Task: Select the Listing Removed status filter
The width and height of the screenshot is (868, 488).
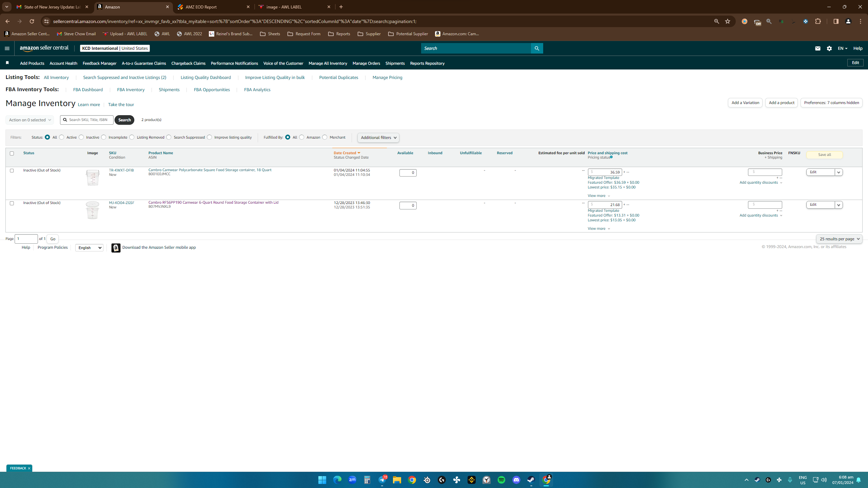Action: [132, 137]
